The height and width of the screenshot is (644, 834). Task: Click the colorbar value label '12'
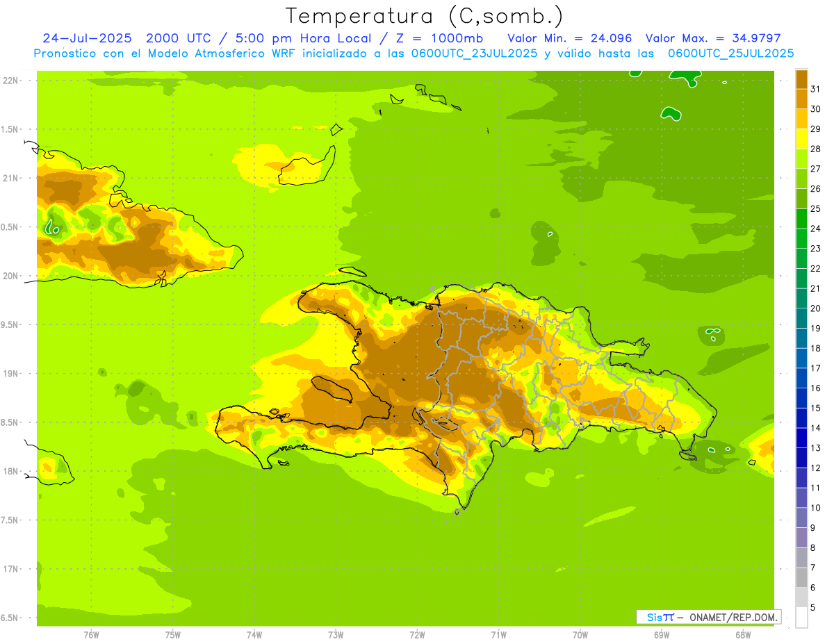click(815, 468)
